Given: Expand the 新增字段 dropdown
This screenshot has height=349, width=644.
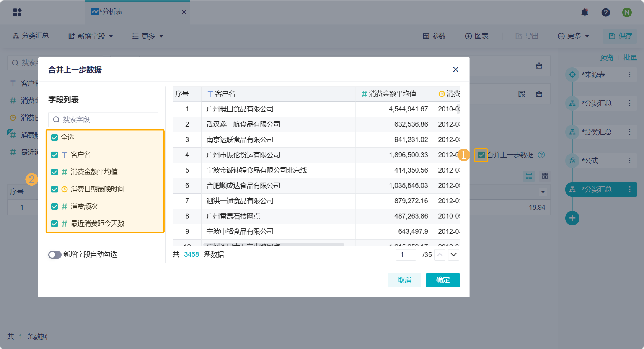Looking at the screenshot, I should (91, 36).
